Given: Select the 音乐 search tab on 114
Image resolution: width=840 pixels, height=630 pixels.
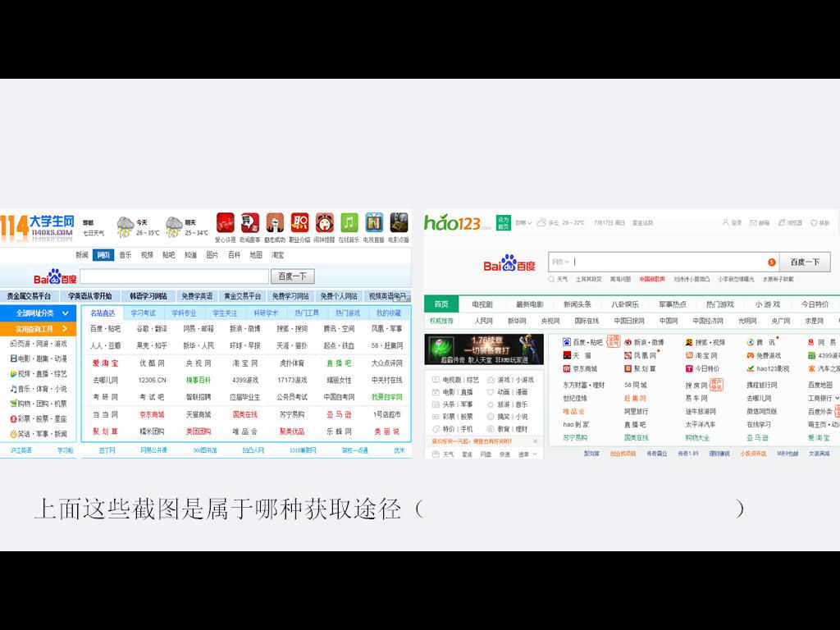Looking at the screenshot, I should (x=126, y=255).
